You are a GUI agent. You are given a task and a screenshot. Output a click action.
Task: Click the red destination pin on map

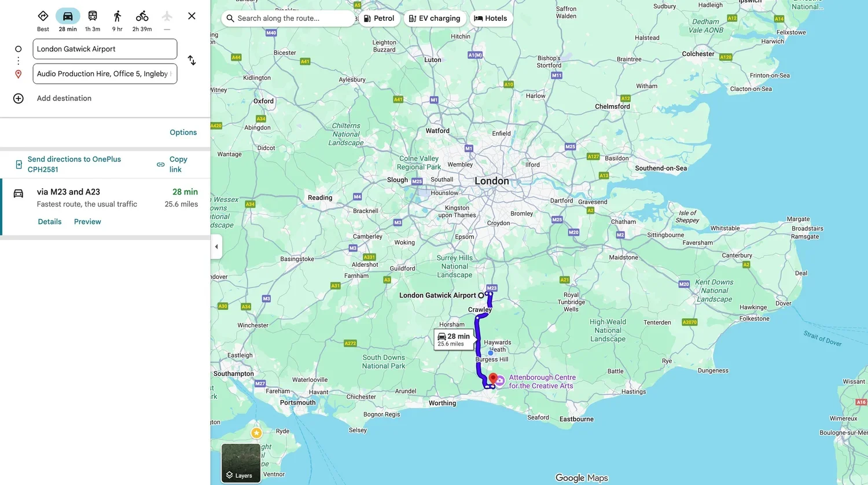click(493, 379)
